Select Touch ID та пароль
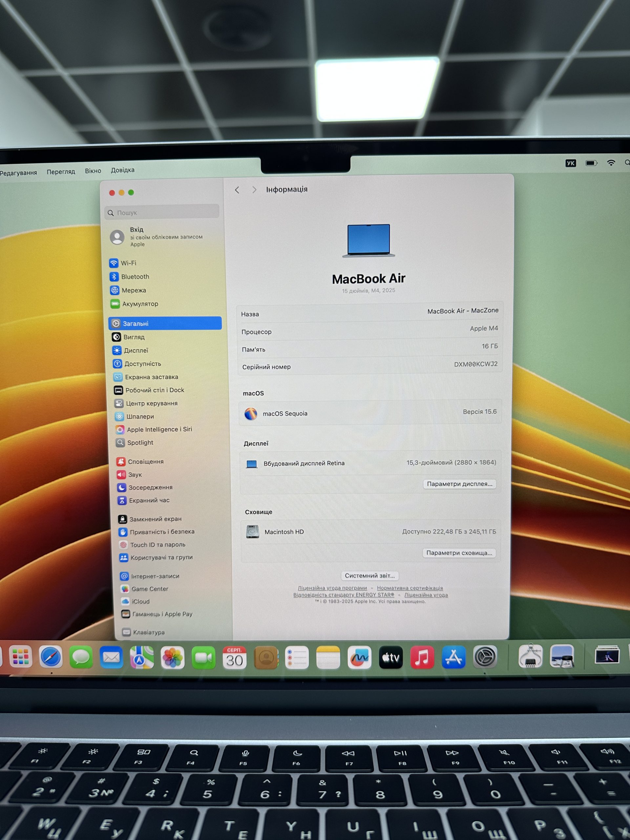 [x=153, y=545]
